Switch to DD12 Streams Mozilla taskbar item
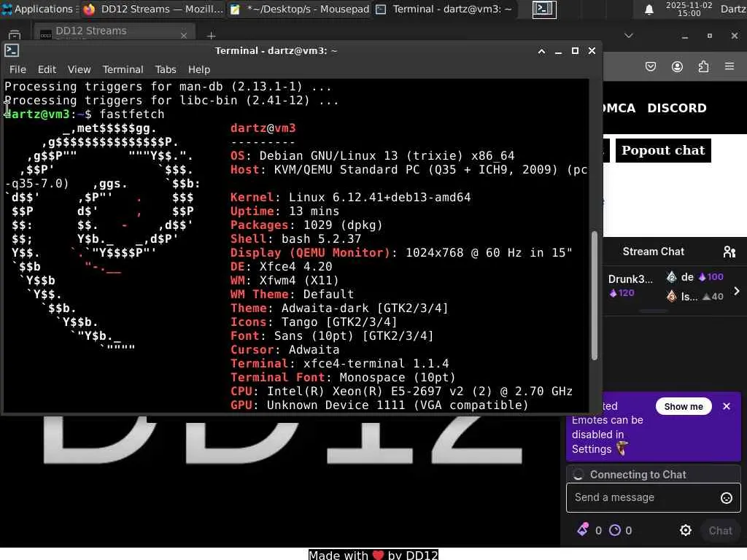 pyautogui.click(x=153, y=9)
